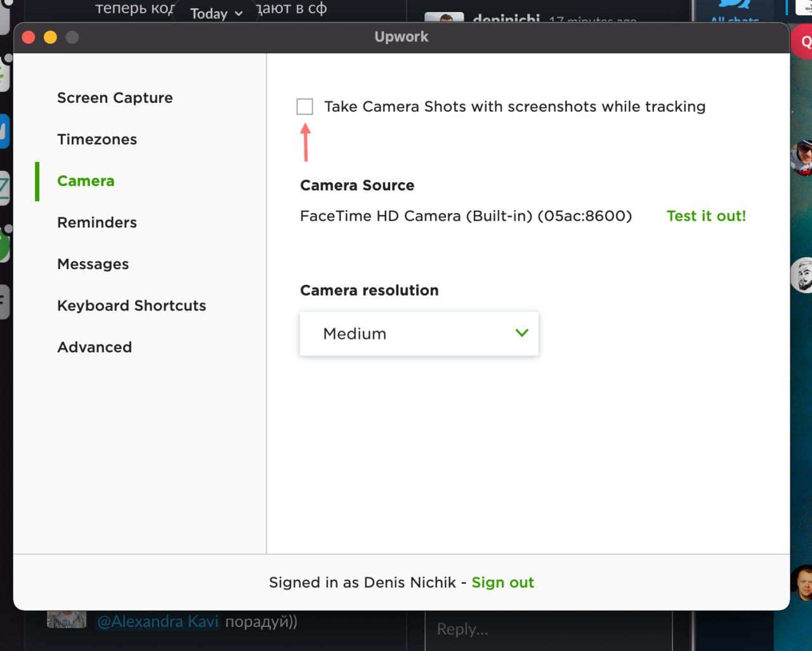Open the Messages settings section
This screenshot has width=812, height=651.
pos(93,264)
